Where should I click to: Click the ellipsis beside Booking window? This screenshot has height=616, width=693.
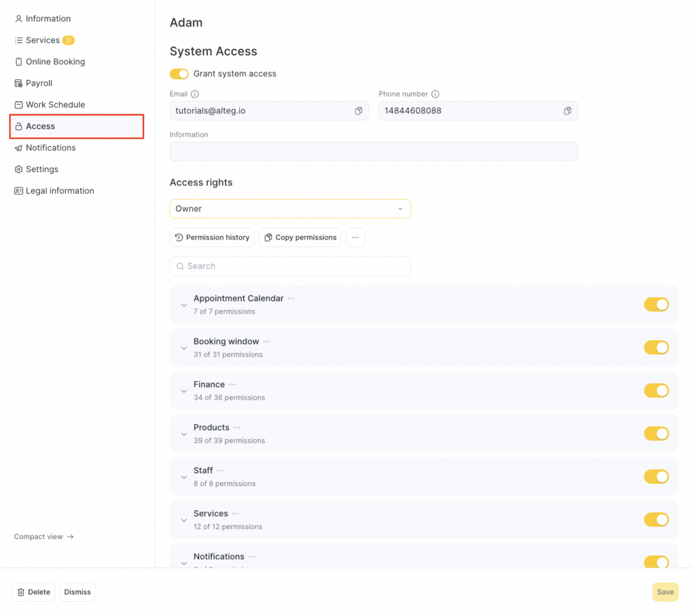[x=267, y=342]
